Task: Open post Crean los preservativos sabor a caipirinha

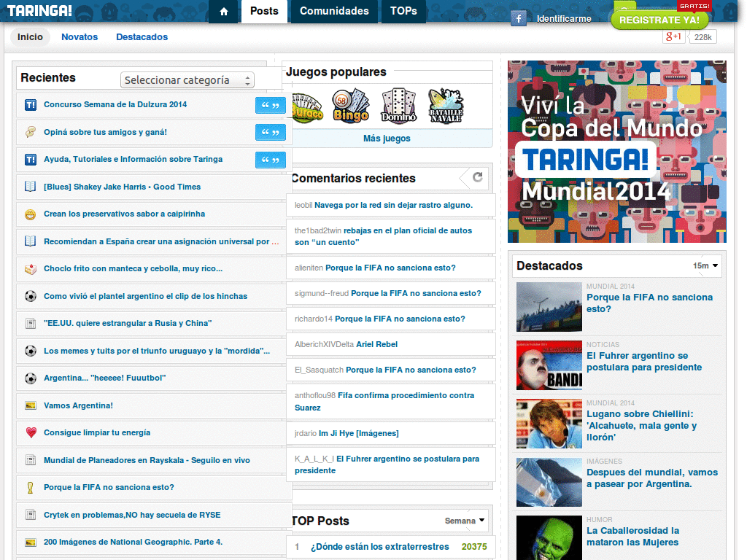Action: click(124, 214)
